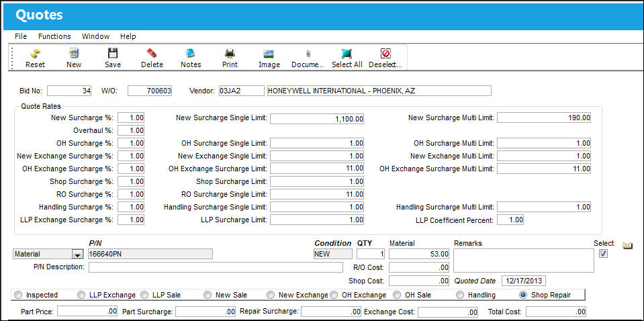Select the Shop Repair radio option
Screen dimensions: 644x321
coord(523,295)
